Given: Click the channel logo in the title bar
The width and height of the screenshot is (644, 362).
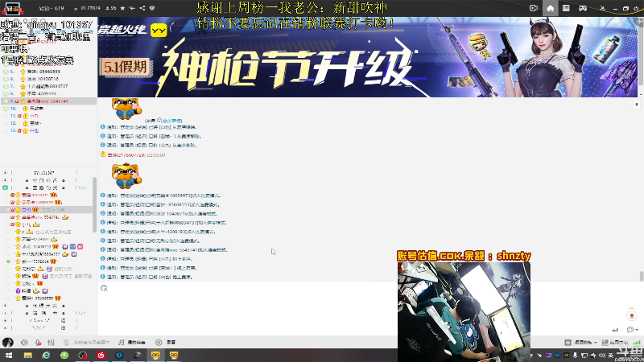Looking at the screenshot, I should [12, 8].
